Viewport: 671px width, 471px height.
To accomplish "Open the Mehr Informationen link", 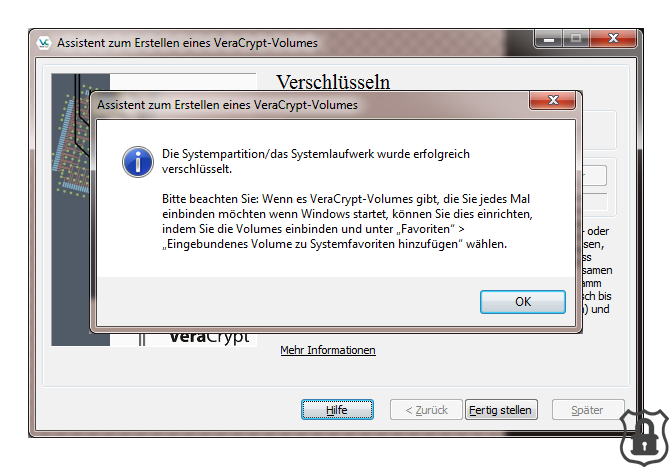I will [328, 350].
